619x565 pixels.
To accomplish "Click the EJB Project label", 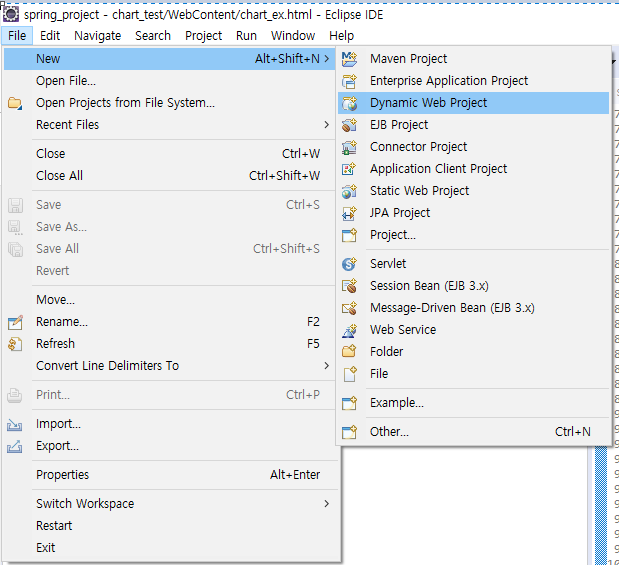I will click(399, 125).
